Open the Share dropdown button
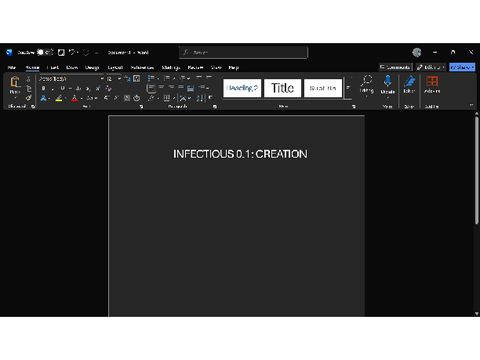This screenshot has width=480, height=360. click(462, 67)
